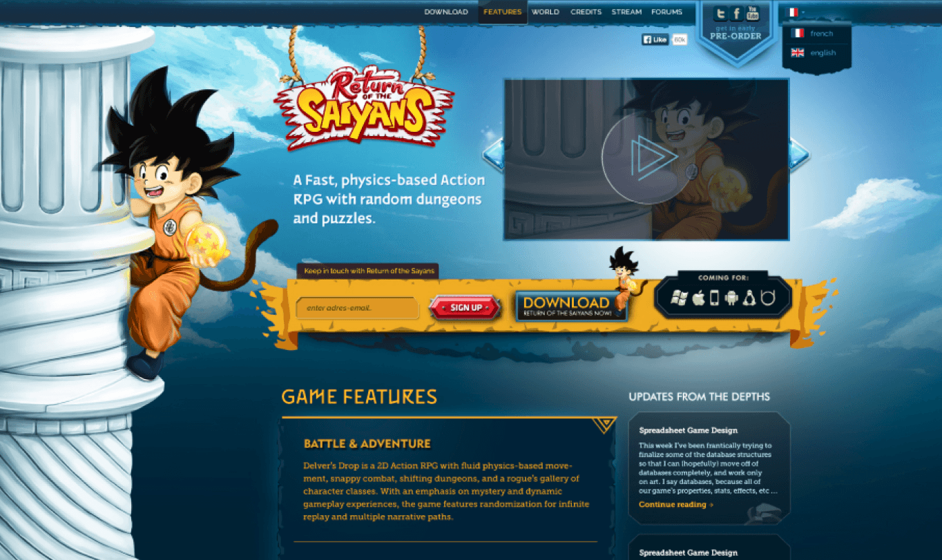Click the Windows platform icon
The width and height of the screenshot is (942, 560).
click(x=680, y=298)
